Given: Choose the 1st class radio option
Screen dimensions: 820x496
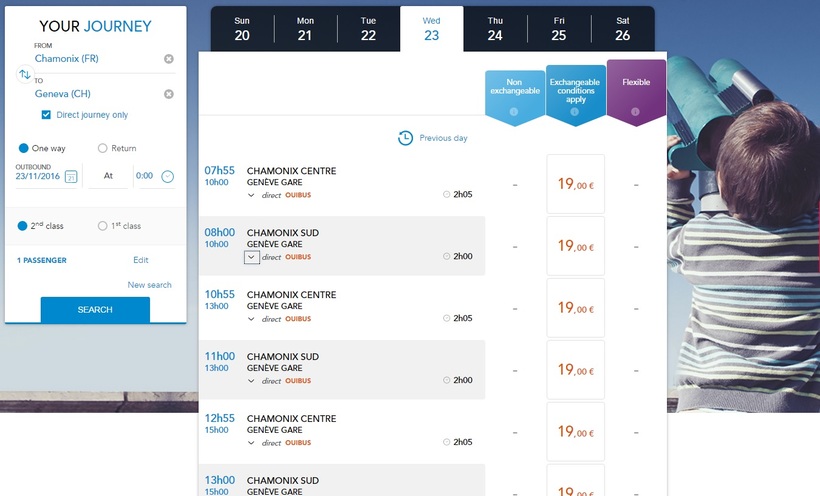Looking at the screenshot, I should click(x=102, y=226).
